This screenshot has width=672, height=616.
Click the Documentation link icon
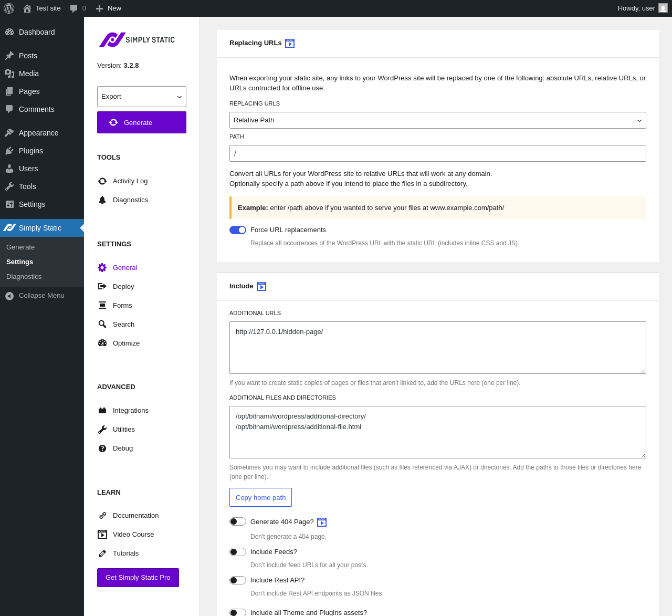click(x=102, y=516)
